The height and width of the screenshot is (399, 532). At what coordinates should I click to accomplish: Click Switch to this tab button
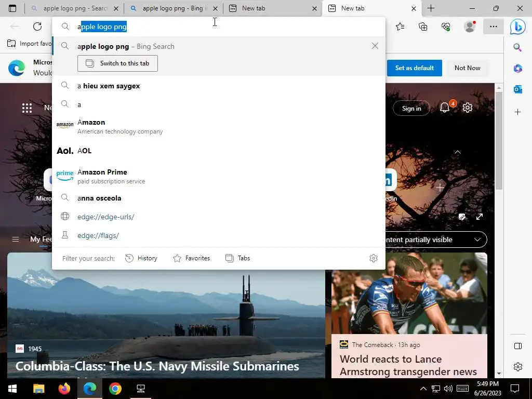(117, 63)
